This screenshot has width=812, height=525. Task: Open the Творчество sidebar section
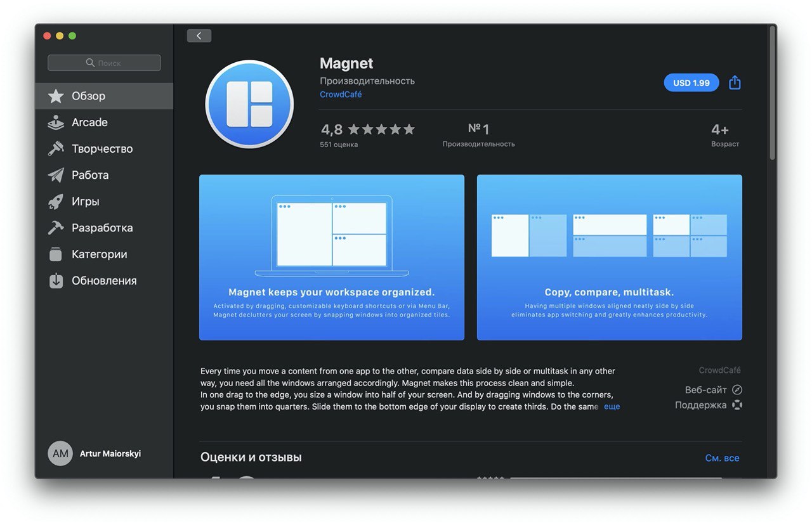(x=104, y=149)
